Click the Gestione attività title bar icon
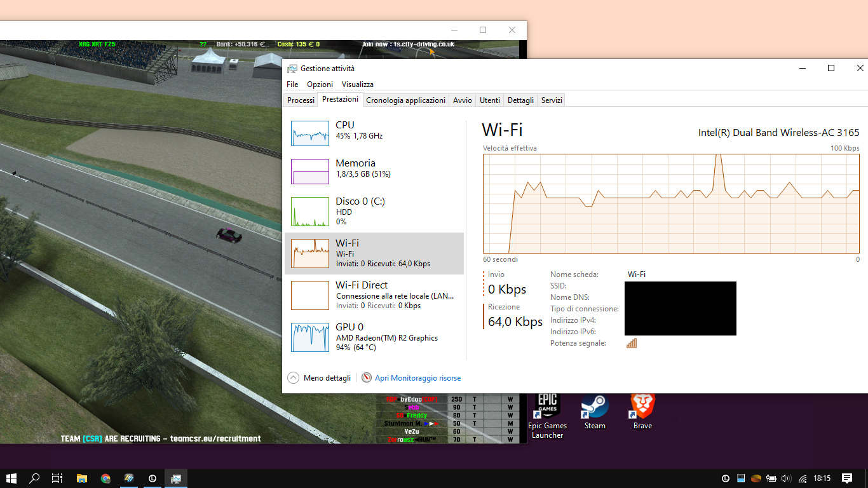 [292, 69]
